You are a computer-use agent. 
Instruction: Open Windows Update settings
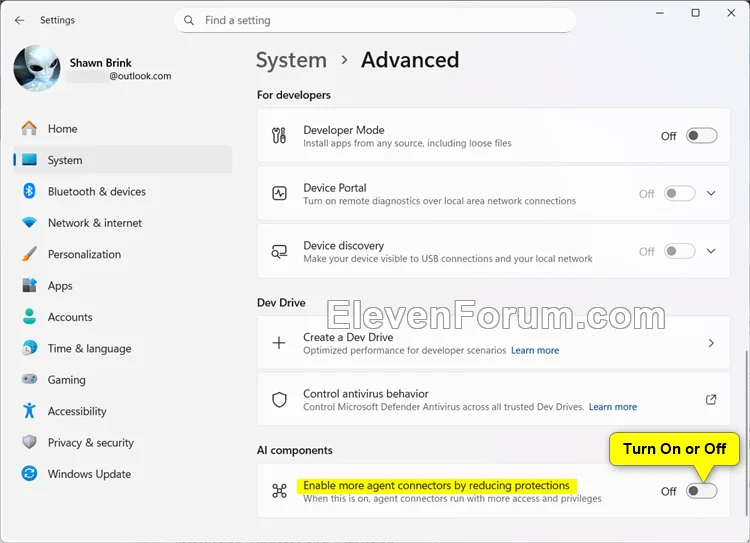(x=123, y=474)
